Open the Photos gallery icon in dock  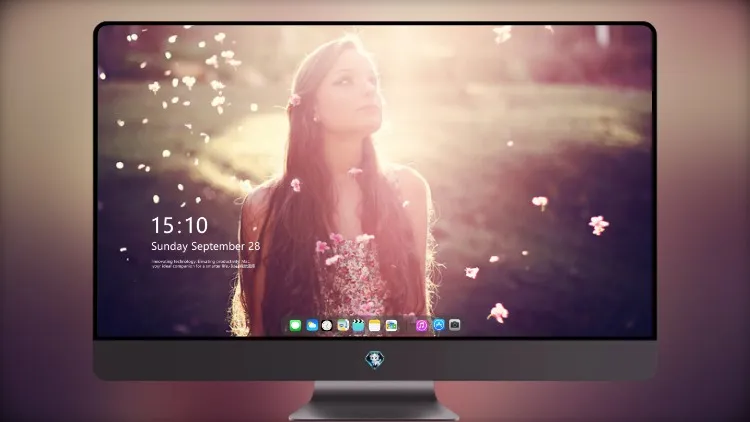click(x=391, y=326)
